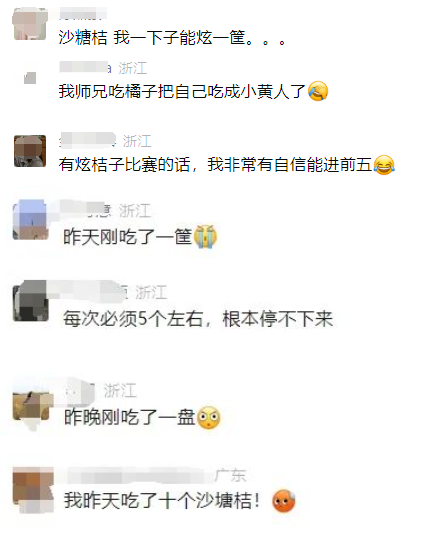
Task: Open username above 我师兄吃橘子 comment
Action: 85,68
